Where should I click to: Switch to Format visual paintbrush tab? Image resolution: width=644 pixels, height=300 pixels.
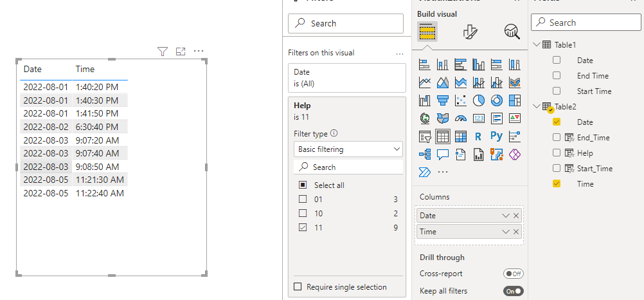pyautogui.click(x=469, y=32)
